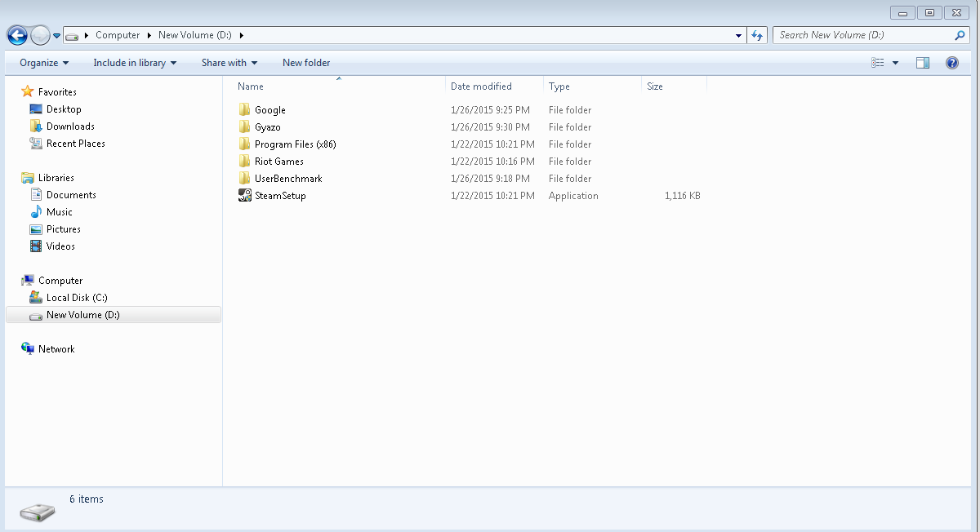Click the Program Files (x86) folder icon
Screen dimensions: 980x532
(x=245, y=144)
